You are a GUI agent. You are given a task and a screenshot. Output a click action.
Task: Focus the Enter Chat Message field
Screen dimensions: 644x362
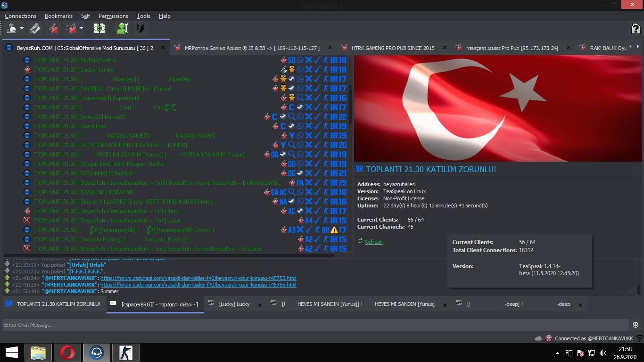pyautogui.click(x=316, y=325)
